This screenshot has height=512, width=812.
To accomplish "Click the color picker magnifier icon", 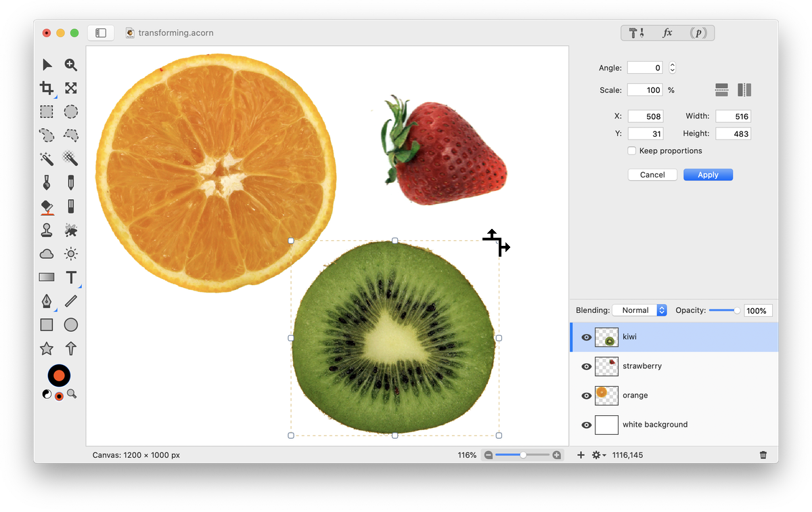I will 72,394.
